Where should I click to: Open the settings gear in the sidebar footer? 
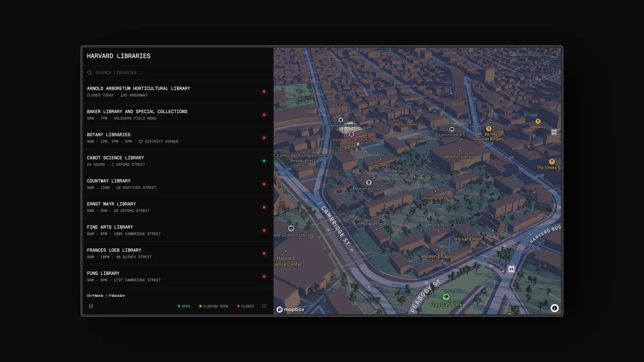pos(91,306)
